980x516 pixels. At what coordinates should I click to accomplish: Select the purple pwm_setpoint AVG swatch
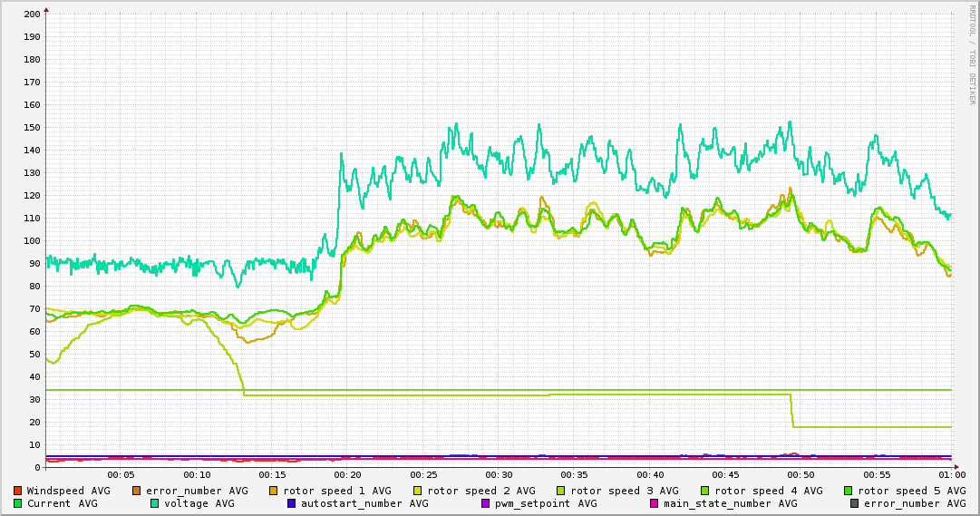485,503
